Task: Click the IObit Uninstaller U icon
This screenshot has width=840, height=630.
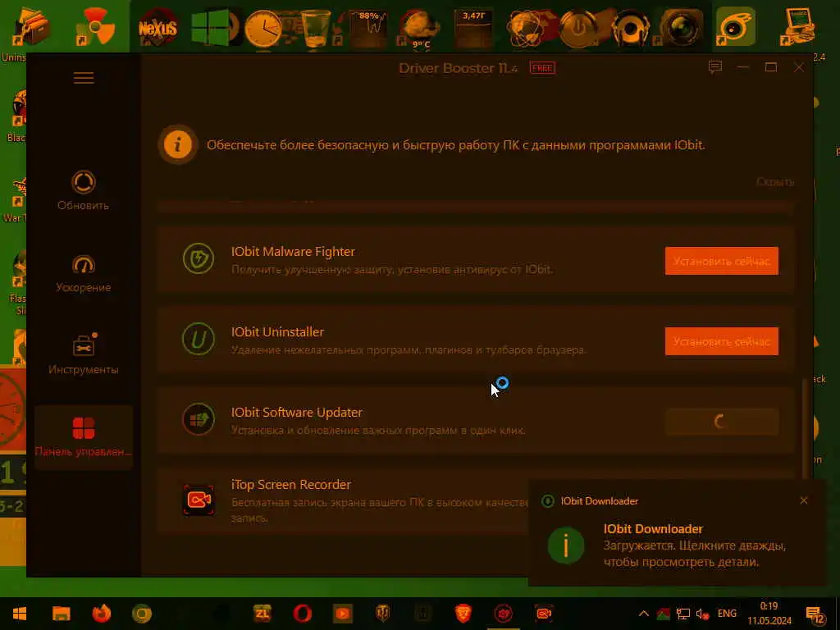Action: coord(199,339)
